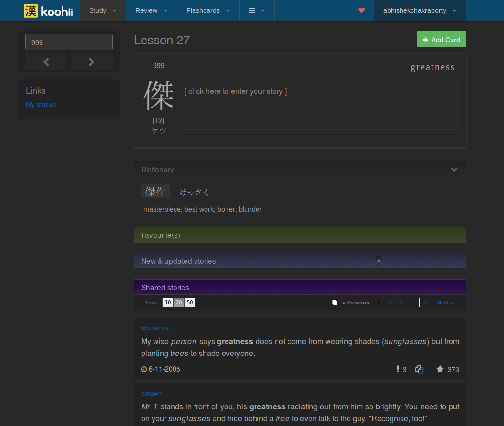Set rows per page to 50

(x=190, y=303)
